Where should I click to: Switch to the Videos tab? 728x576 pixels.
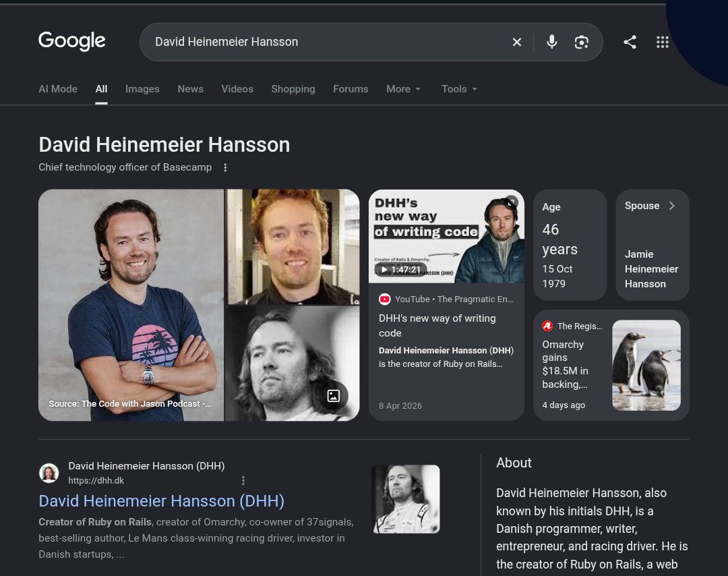point(237,89)
